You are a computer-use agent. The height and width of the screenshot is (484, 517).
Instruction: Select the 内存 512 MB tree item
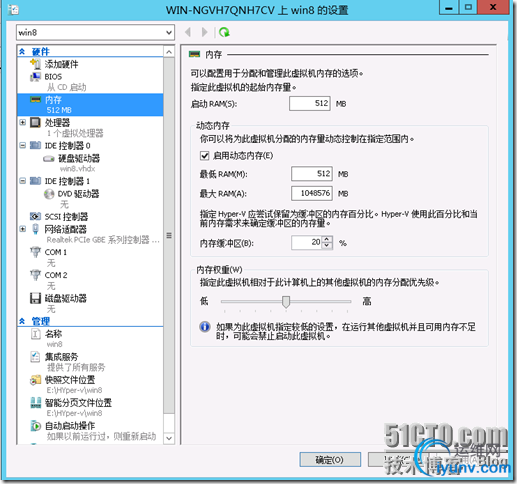pyautogui.click(x=90, y=105)
